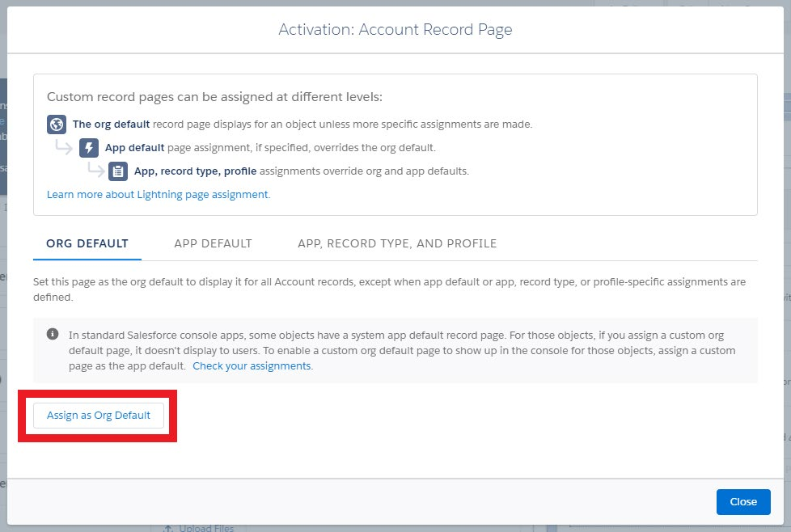Screen dimensions: 791x532
Task: Click Upload Files behind the dialog
Action: pos(199,528)
